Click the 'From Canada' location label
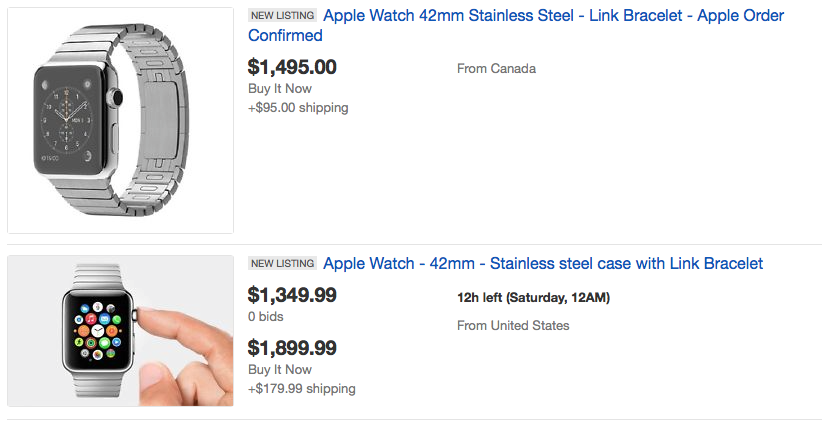Viewport: 836px width, 425px height. click(496, 69)
